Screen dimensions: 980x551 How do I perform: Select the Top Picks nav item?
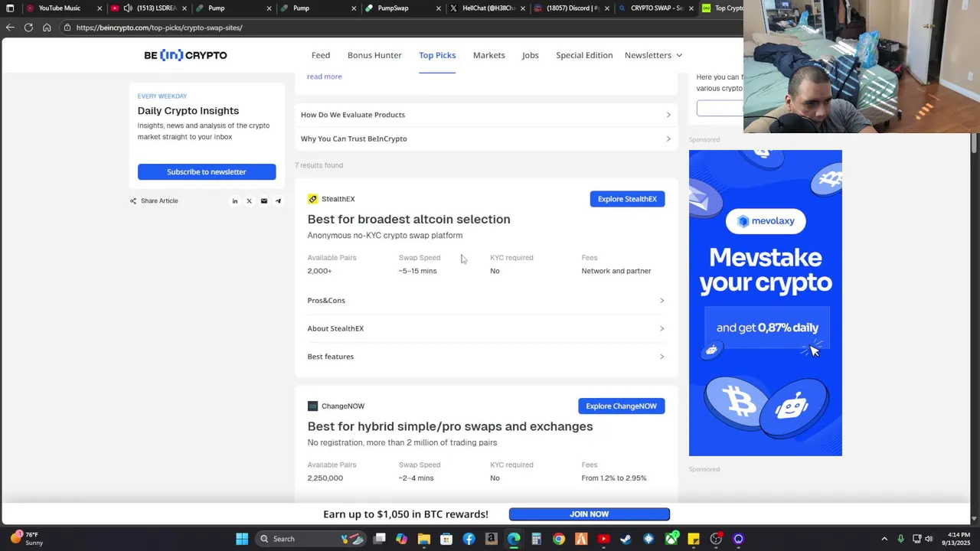click(x=437, y=55)
